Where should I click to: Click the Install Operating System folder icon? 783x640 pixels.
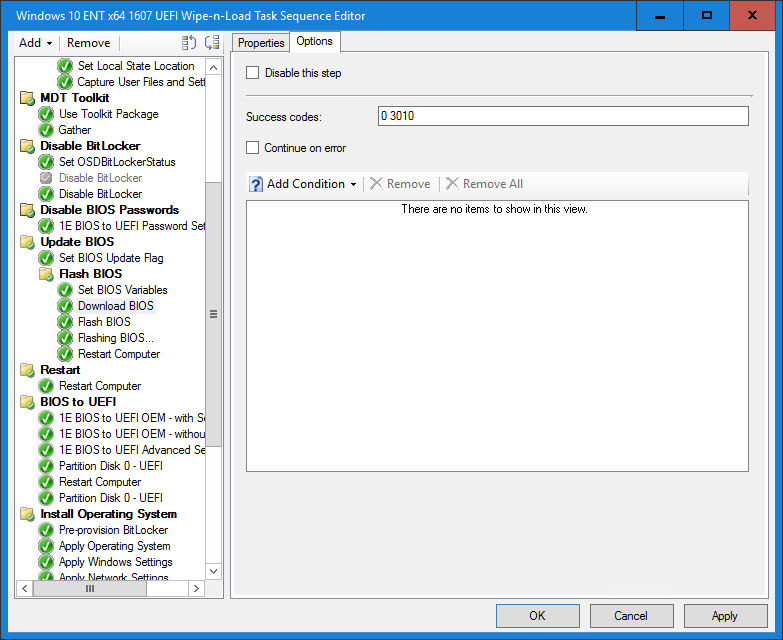[27, 514]
